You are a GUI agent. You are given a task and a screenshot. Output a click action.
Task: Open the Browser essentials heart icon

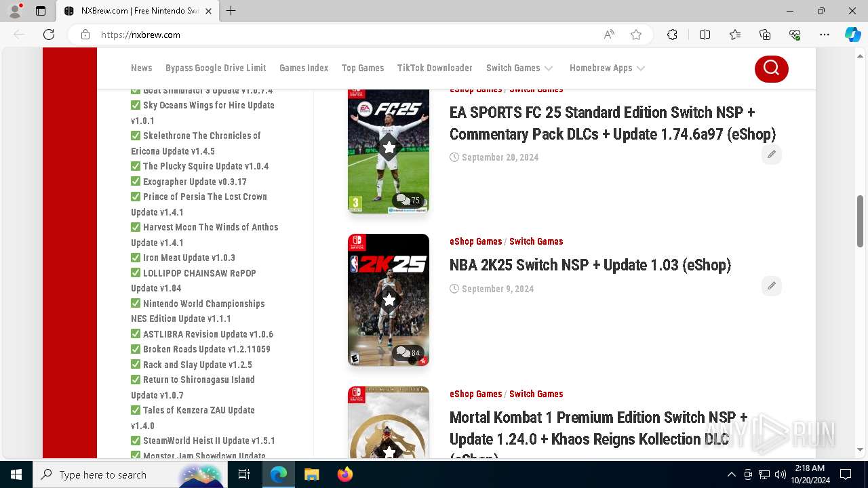tap(795, 35)
